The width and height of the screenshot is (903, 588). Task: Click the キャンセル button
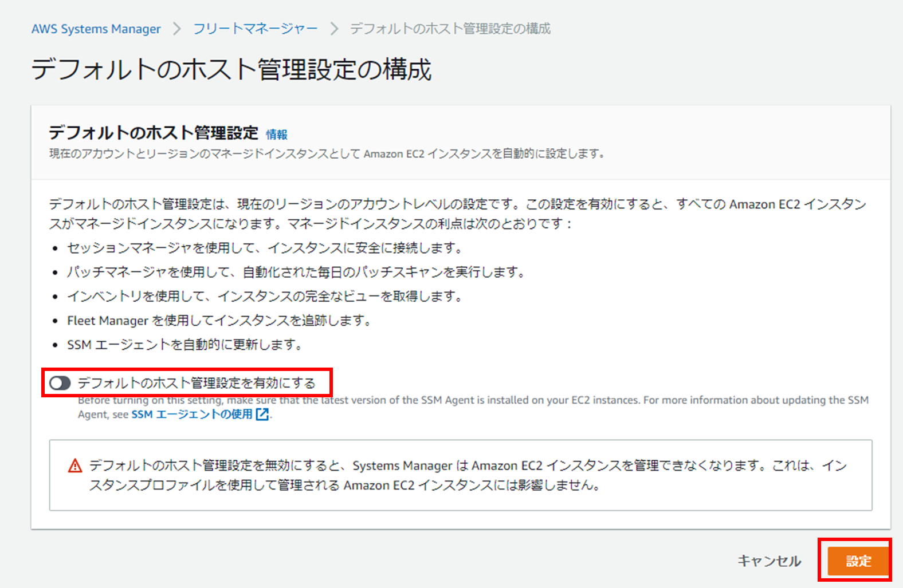[769, 561]
